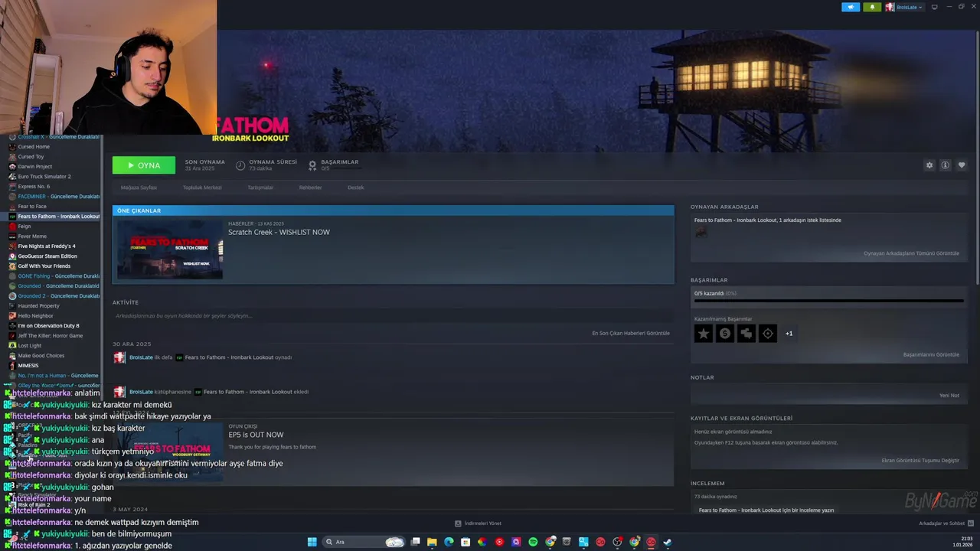Select Jeff The Killer: Horror Game
The image size is (980, 551).
pyautogui.click(x=51, y=336)
